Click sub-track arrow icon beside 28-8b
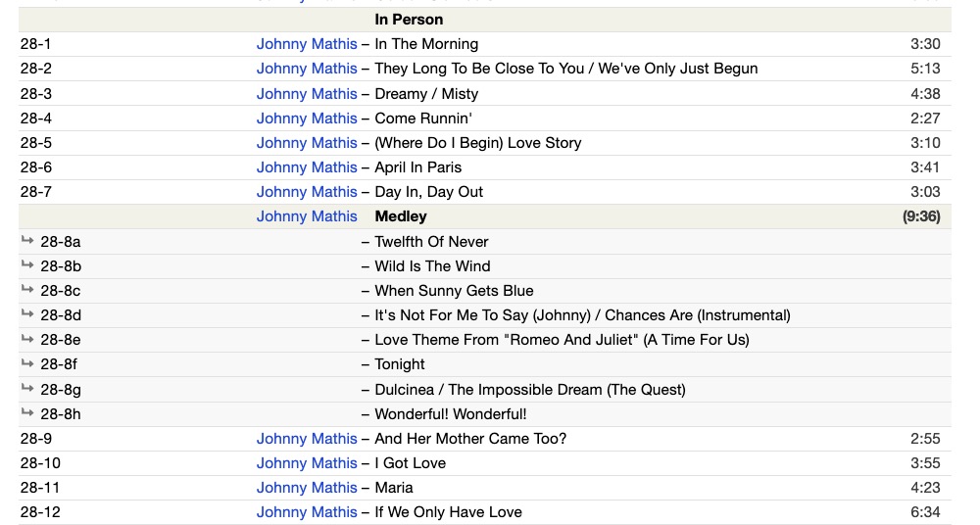Screen dimensions: 980x525 (x=27, y=264)
